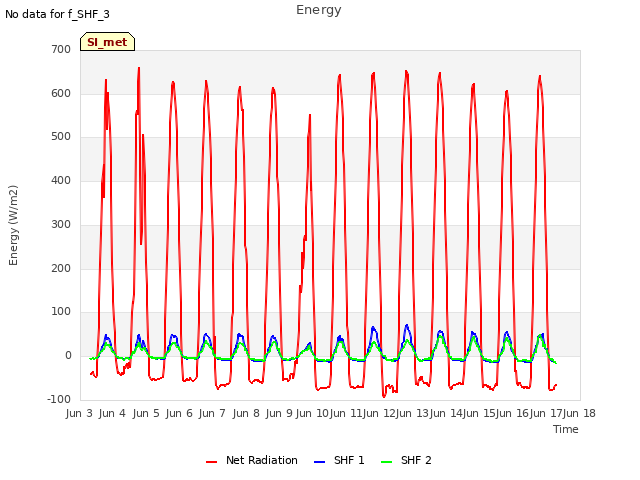Screen dimensions: 640x480
Task: Click the Net Radiation peak on Jun 12
Action: (406, 71)
